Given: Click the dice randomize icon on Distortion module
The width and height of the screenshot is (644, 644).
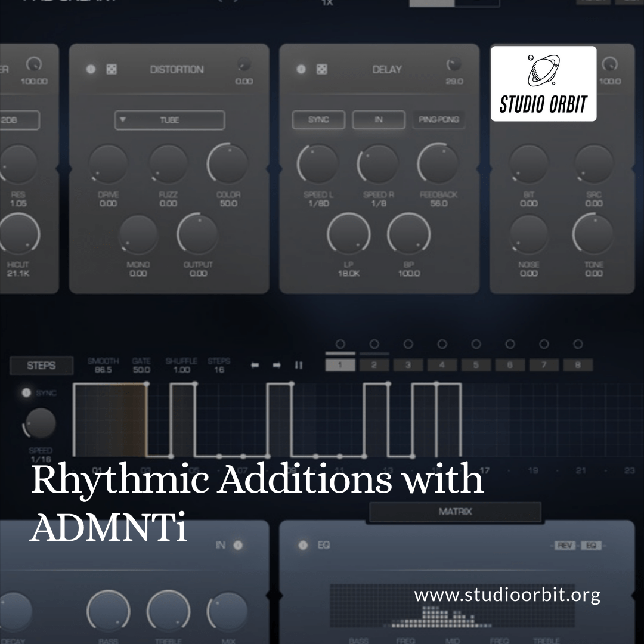Looking at the screenshot, I should [112, 69].
